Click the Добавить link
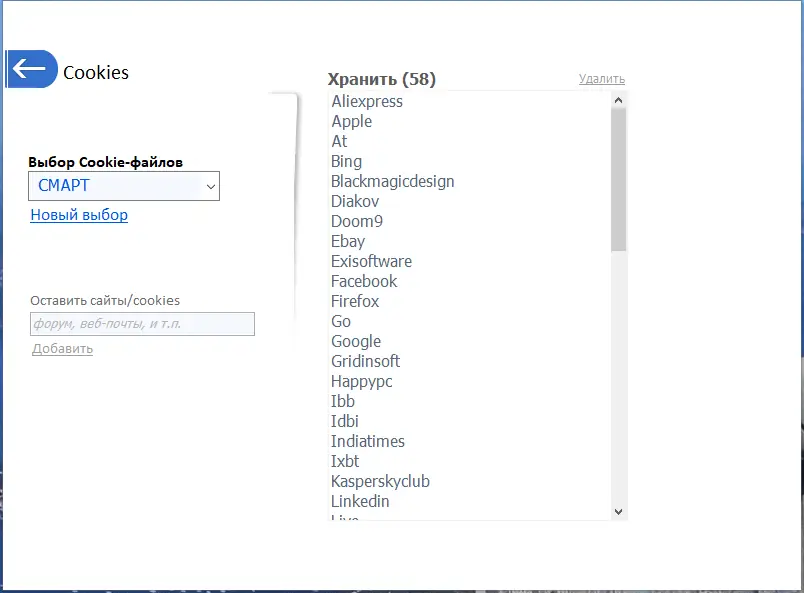The height and width of the screenshot is (593, 804). (63, 349)
